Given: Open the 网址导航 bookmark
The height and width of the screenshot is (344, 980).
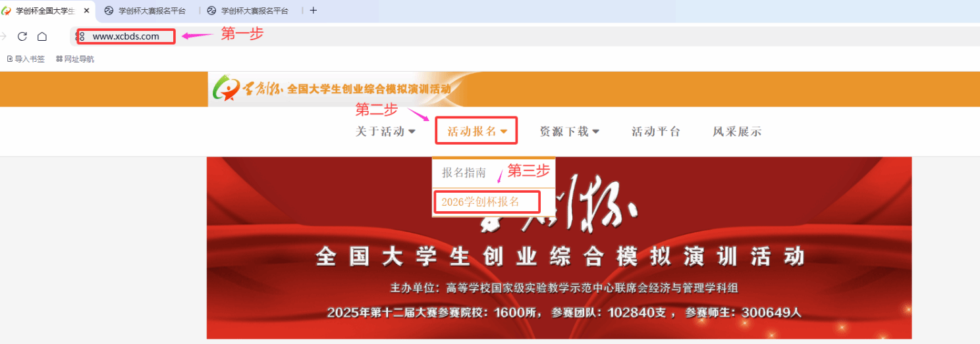Looking at the screenshot, I should click(x=75, y=59).
